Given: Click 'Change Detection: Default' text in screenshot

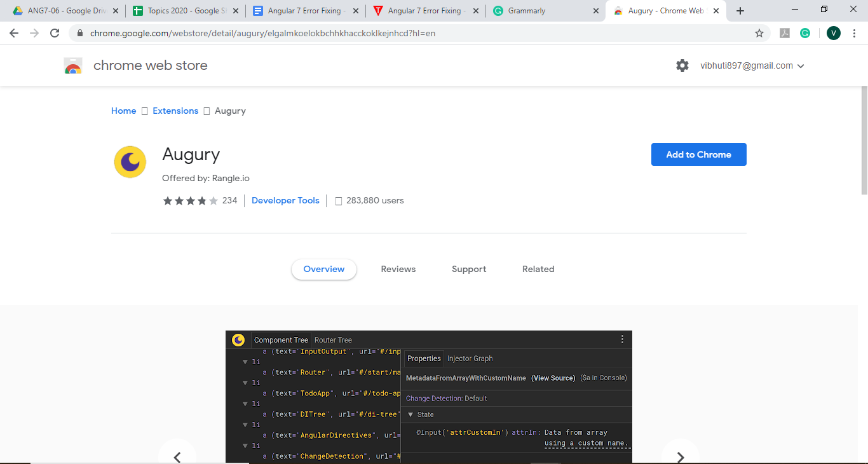Looking at the screenshot, I should pyautogui.click(x=446, y=399).
